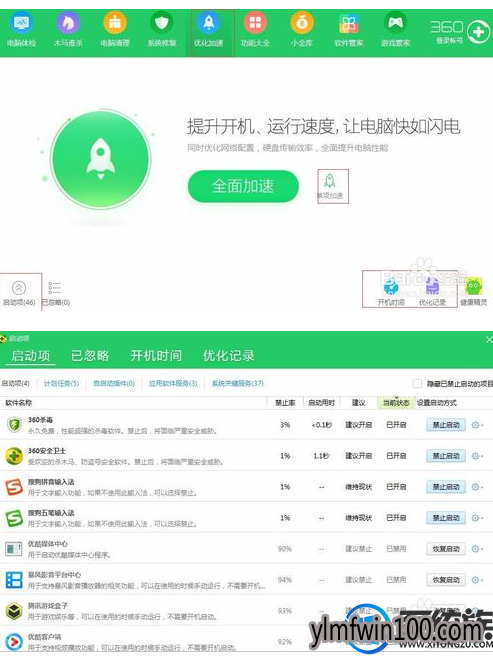Screen dimensions: 493x657
Task: Toggle 隐藏已禁止启动的项目 checkbox
Action: click(x=417, y=383)
